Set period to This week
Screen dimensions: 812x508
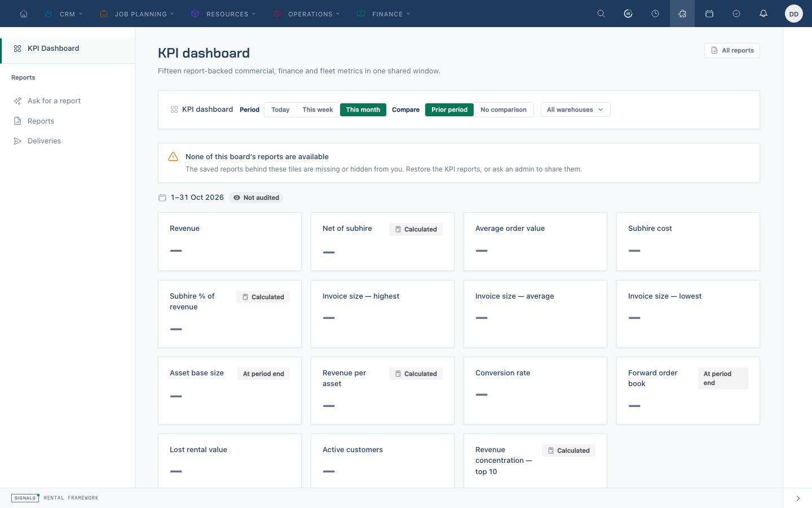(x=317, y=110)
